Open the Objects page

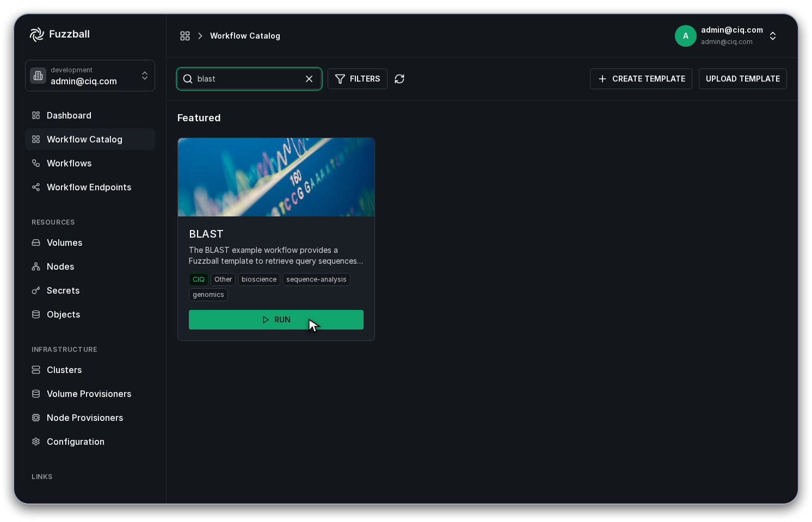pyautogui.click(x=90, y=314)
